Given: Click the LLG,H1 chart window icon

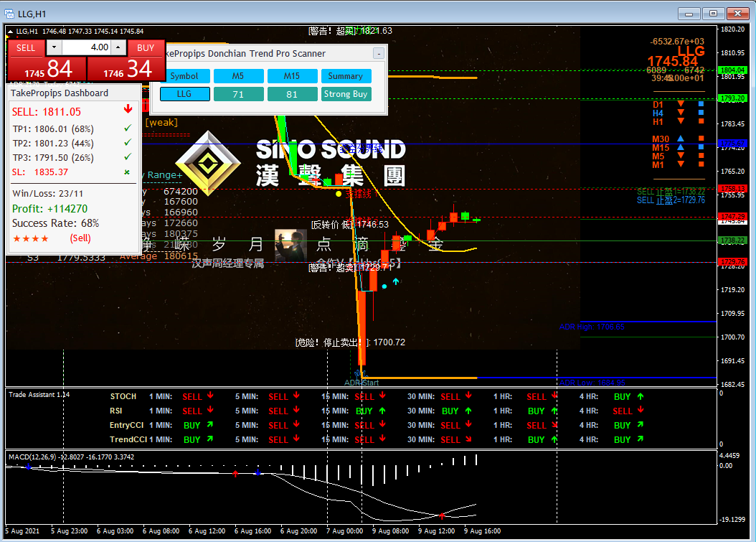Looking at the screenshot, I should point(9,14).
